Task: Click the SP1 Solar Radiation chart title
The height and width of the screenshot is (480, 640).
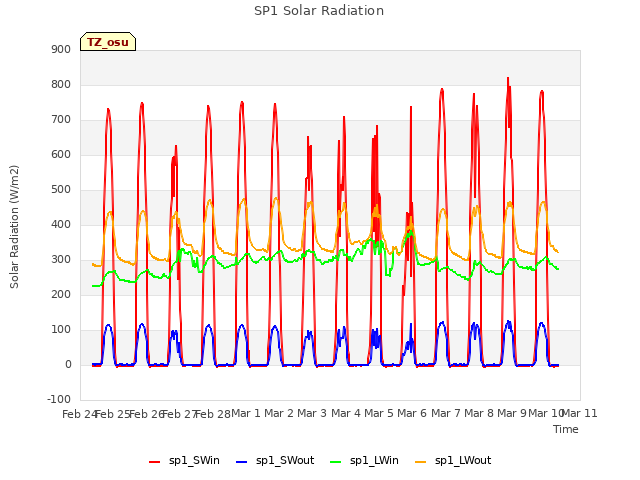Action: click(319, 11)
